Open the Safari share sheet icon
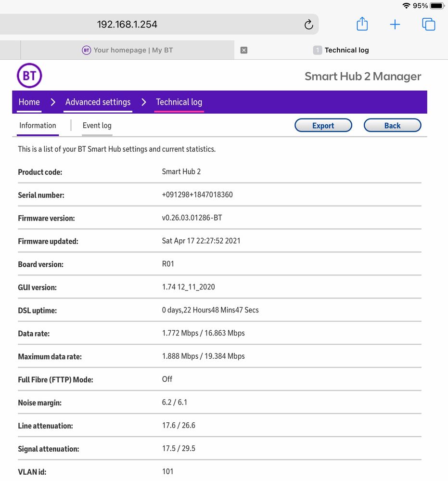448x481 pixels. click(362, 24)
